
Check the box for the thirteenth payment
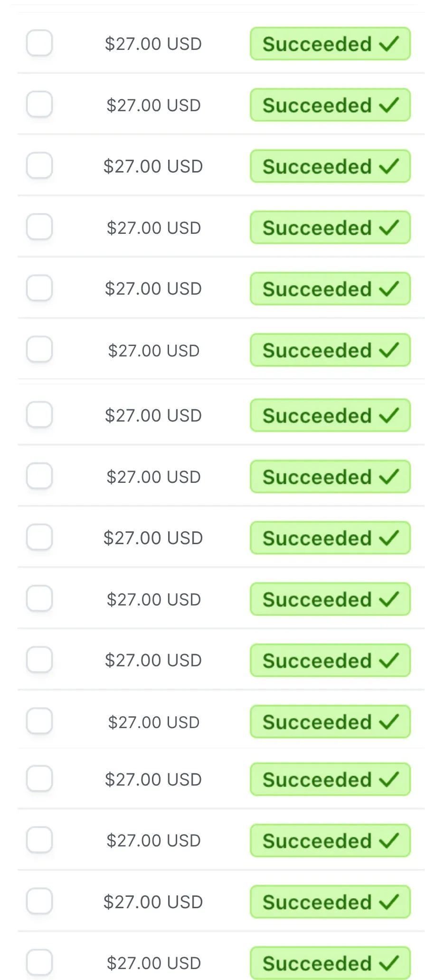[39, 778]
